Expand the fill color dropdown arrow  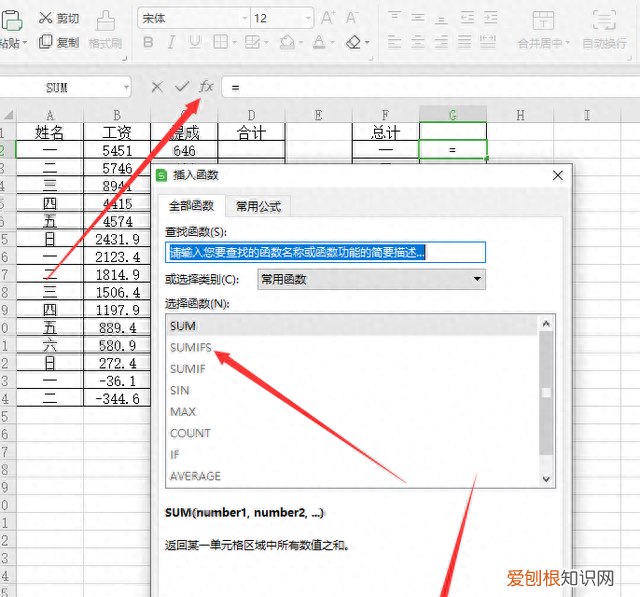301,42
